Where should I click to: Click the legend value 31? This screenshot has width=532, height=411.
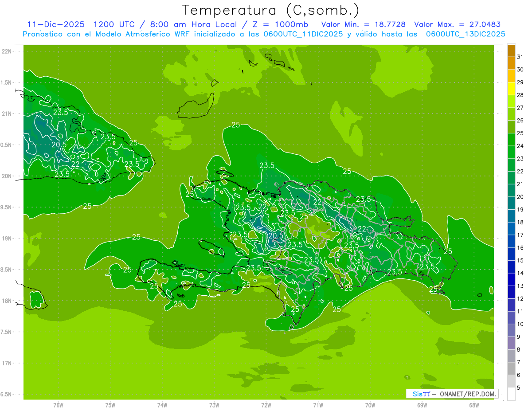pos(520,57)
